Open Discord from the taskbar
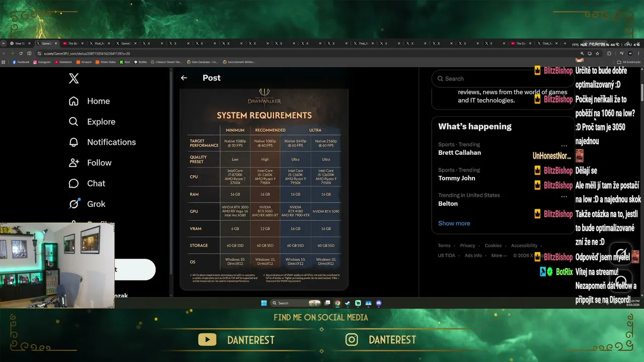The height and width of the screenshot is (362, 644). tap(379, 303)
